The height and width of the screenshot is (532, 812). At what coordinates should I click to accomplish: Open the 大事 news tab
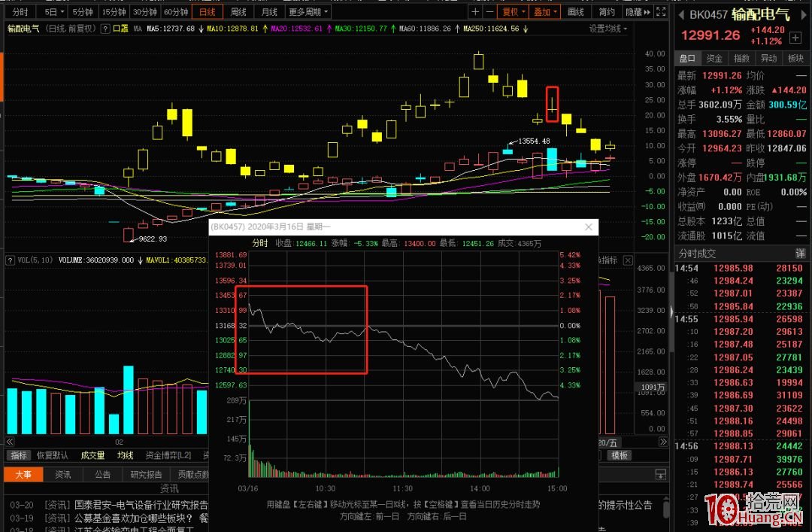(23, 474)
